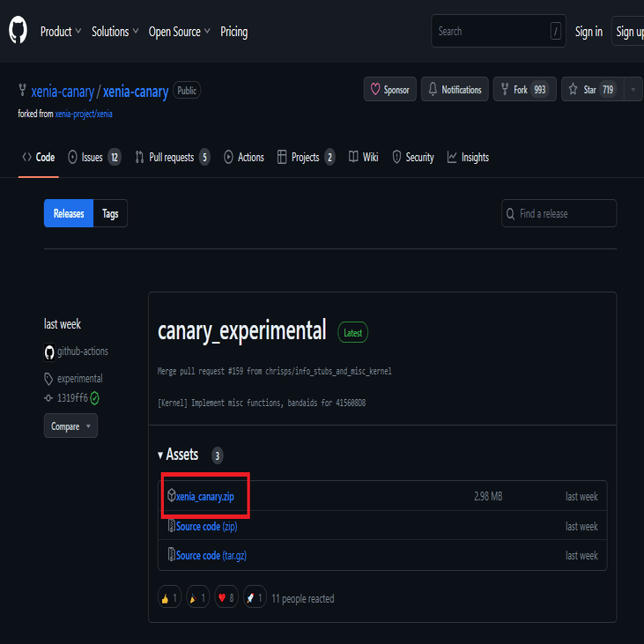This screenshot has width=644, height=644.
Task: Follow the xenia-project/xenia fork source link
Action: [x=84, y=114]
